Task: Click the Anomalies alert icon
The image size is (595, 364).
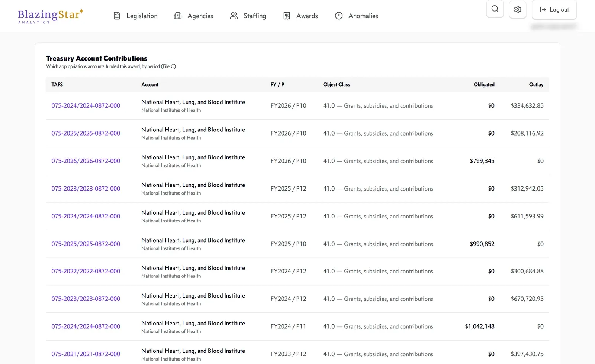Action: point(339,16)
